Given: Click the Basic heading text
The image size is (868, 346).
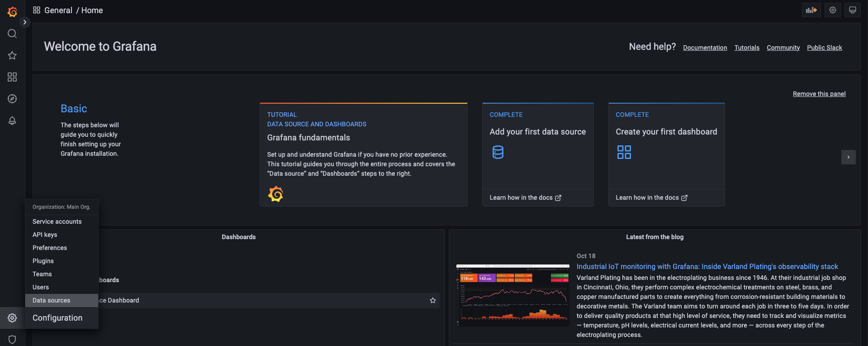Looking at the screenshot, I should (x=74, y=109).
